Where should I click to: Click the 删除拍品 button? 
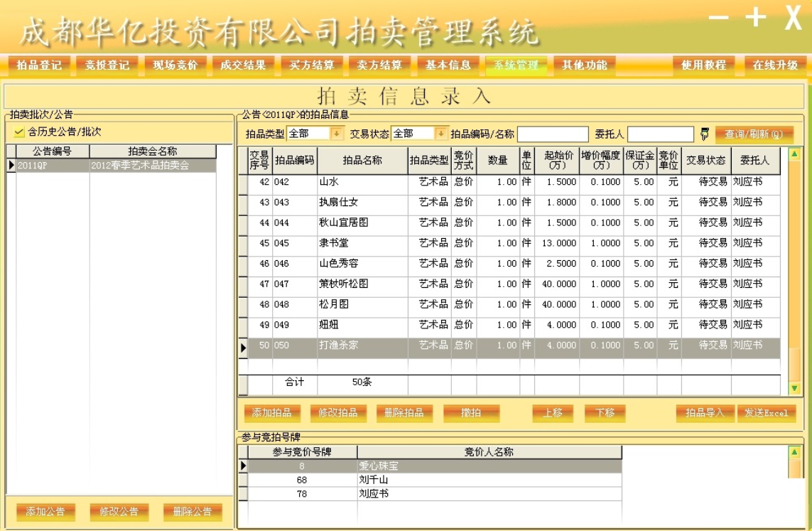tap(404, 413)
